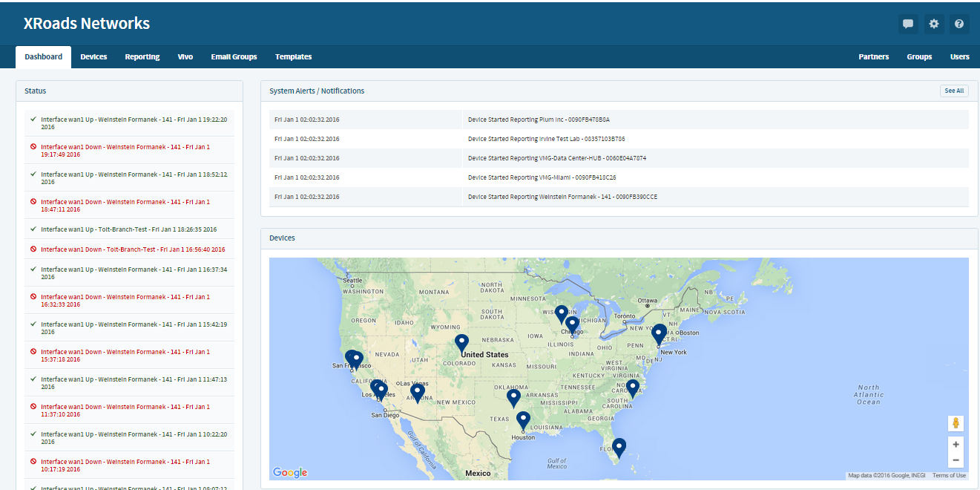The height and width of the screenshot is (490, 980).
Task: Click green check icon for 19:22:20 status
Action: [33, 119]
